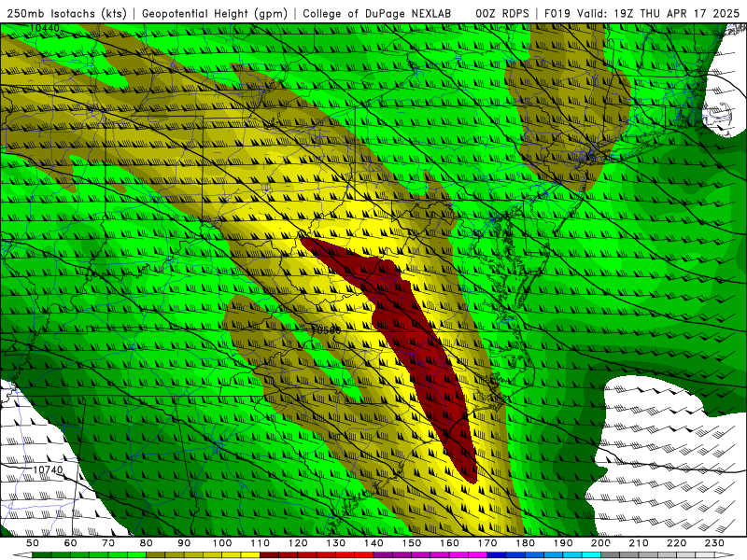Click the 200 value on the color scale

pos(601,543)
